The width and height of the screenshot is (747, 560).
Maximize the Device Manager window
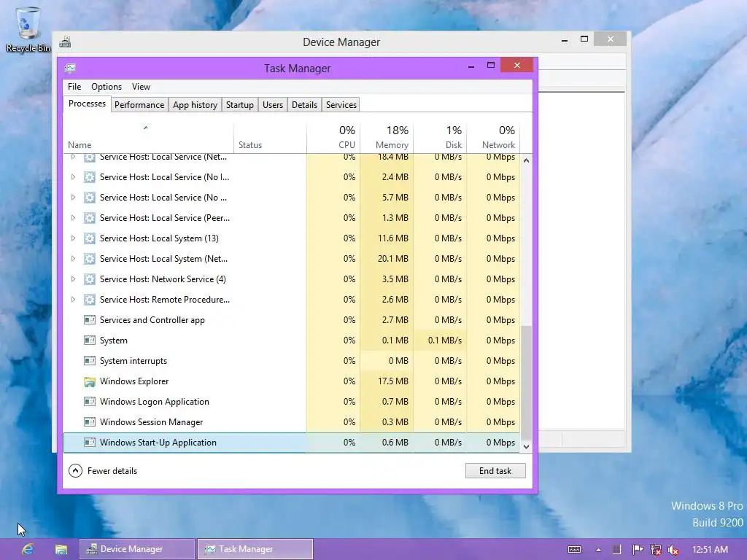[x=584, y=39]
